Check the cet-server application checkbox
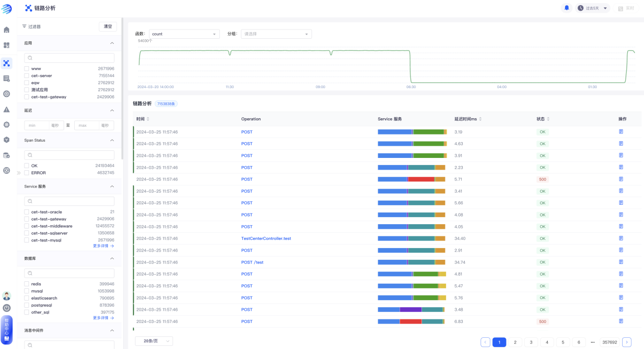The width and height of the screenshot is (644, 349). pos(26,75)
